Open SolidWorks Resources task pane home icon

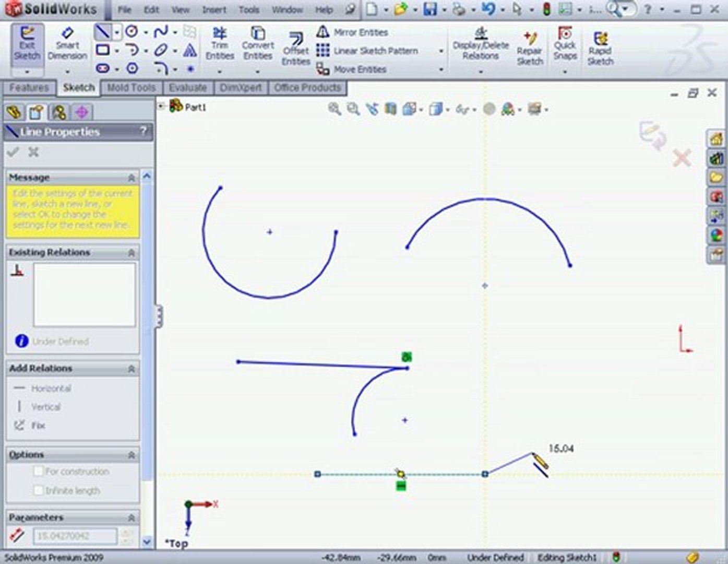pos(716,139)
